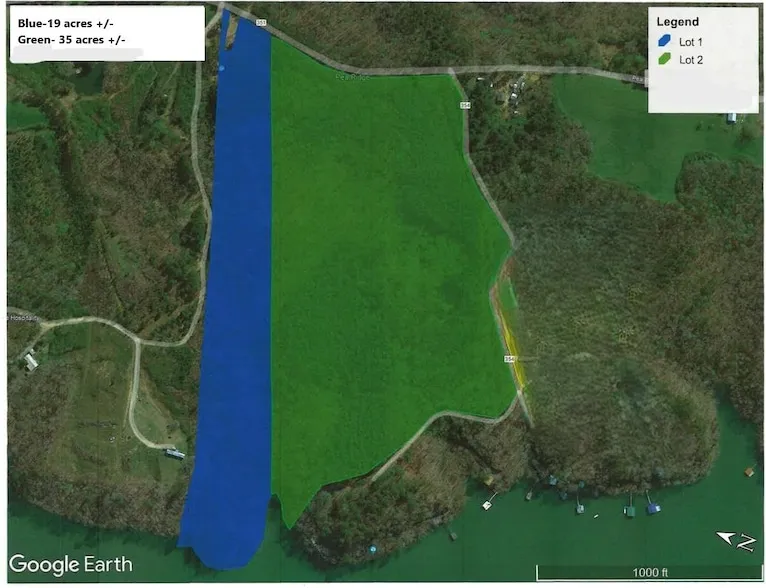The height and width of the screenshot is (588, 766).
Task: Click the lower 354 road marker
Action: pos(509,359)
